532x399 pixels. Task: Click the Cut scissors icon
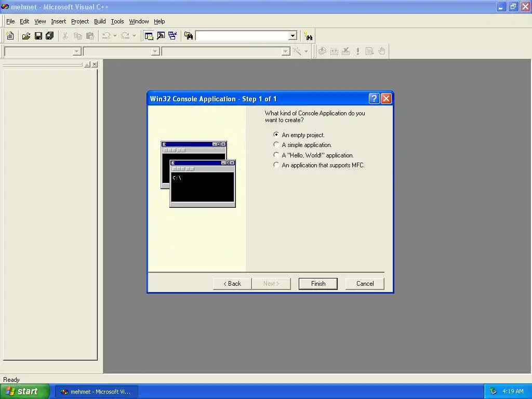(65, 36)
